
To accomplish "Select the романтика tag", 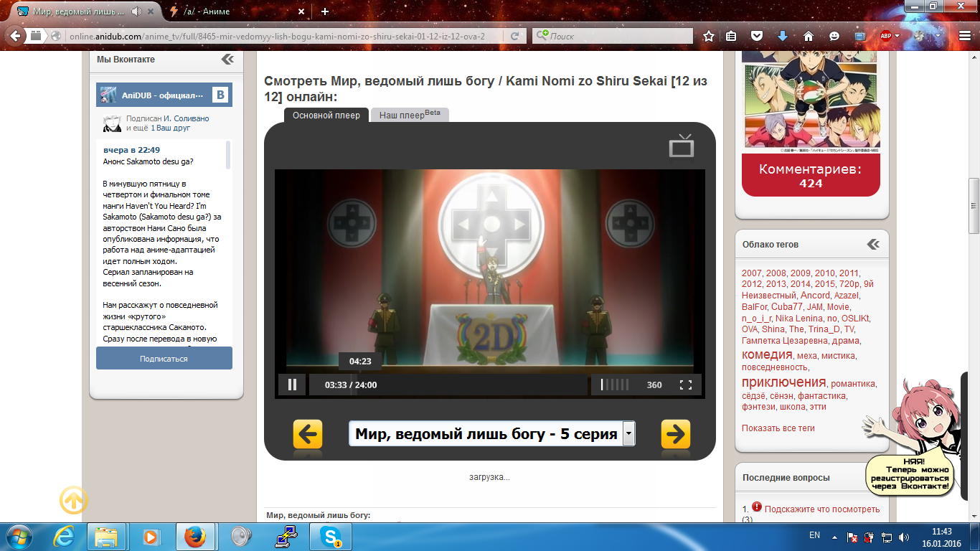I will tap(852, 384).
